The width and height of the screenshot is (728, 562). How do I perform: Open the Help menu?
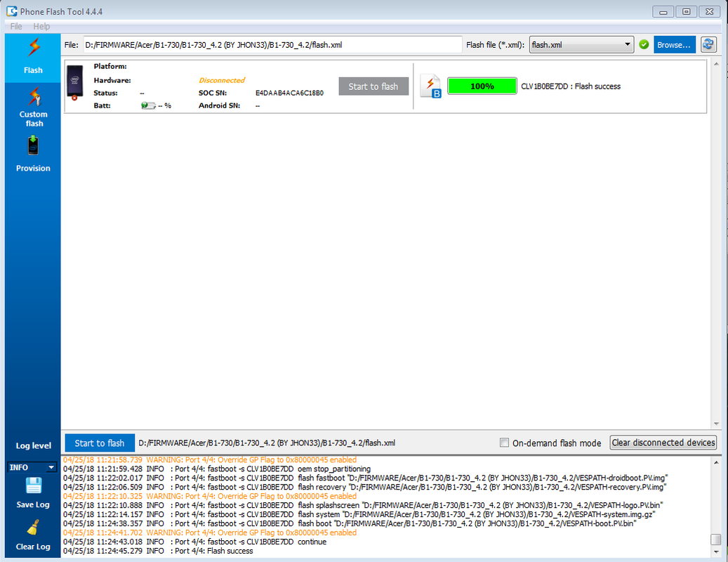point(41,26)
